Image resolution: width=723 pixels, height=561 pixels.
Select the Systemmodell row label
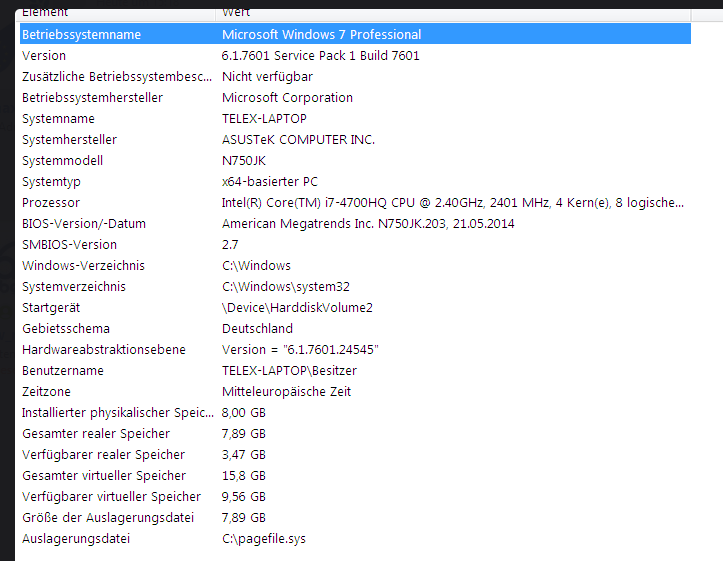coord(62,161)
